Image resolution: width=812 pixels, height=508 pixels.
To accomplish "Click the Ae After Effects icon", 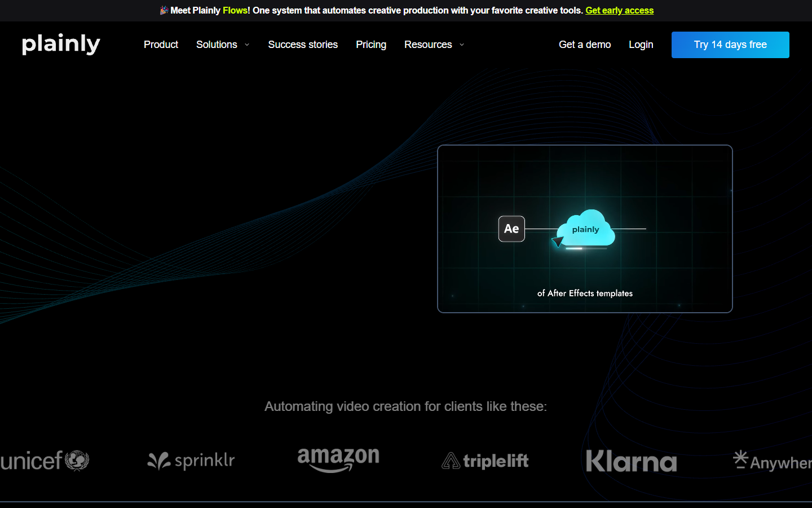I will click(511, 229).
